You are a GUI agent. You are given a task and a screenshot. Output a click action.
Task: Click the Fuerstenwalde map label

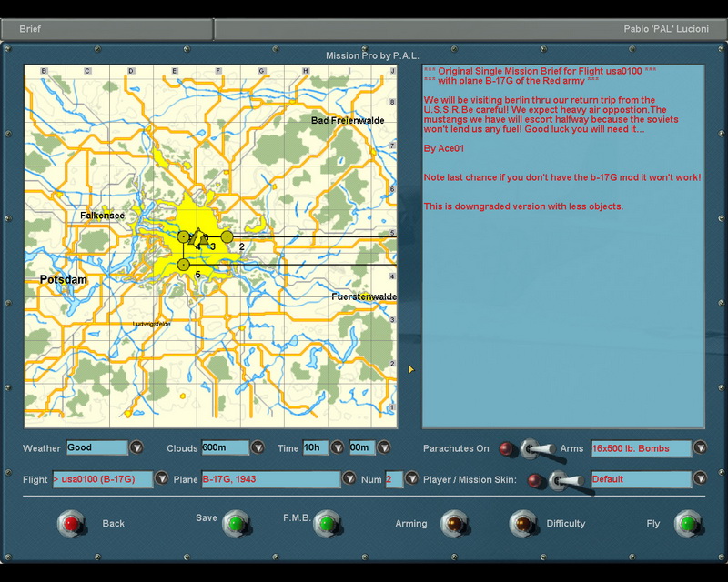(364, 296)
